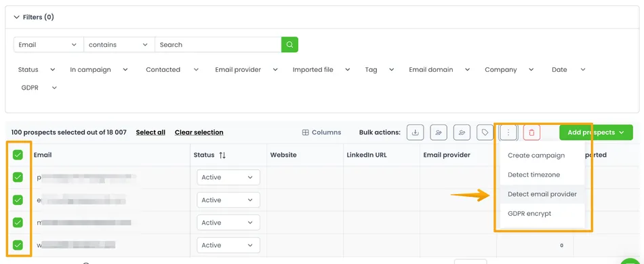This screenshot has width=644, height=264.
Task: Expand the Contacted filter dropdown
Action: point(172,69)
